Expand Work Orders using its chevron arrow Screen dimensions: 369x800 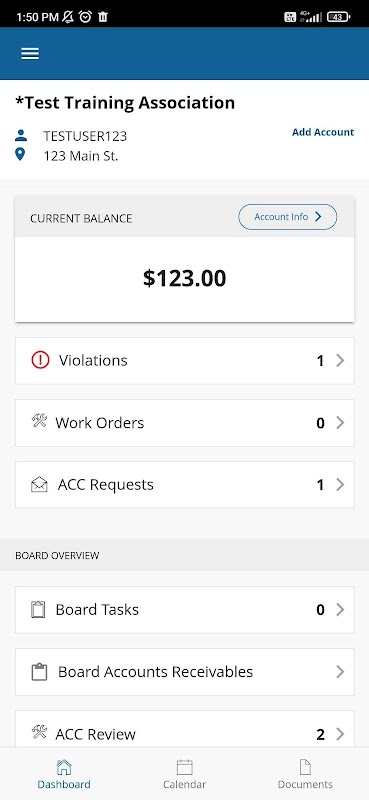click(340, 423)
